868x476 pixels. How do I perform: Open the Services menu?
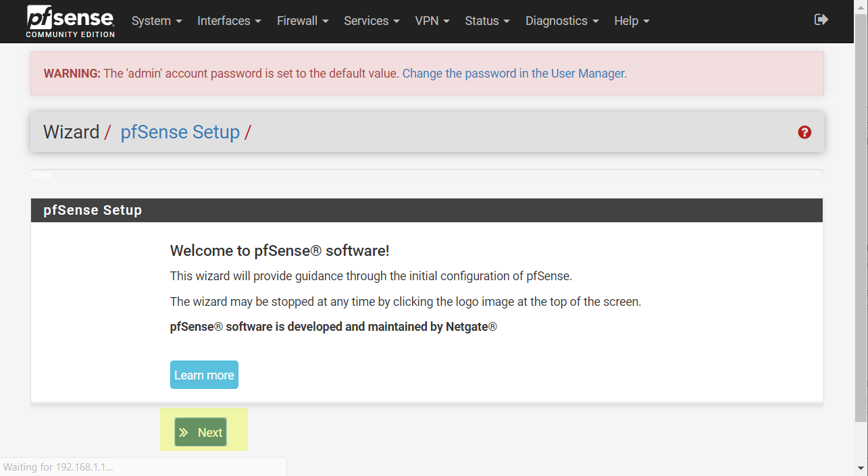[372, 21]
